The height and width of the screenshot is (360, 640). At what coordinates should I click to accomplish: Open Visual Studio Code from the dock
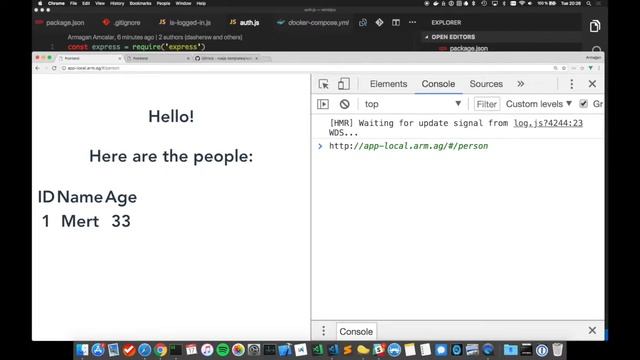click(x=333, y=350)
